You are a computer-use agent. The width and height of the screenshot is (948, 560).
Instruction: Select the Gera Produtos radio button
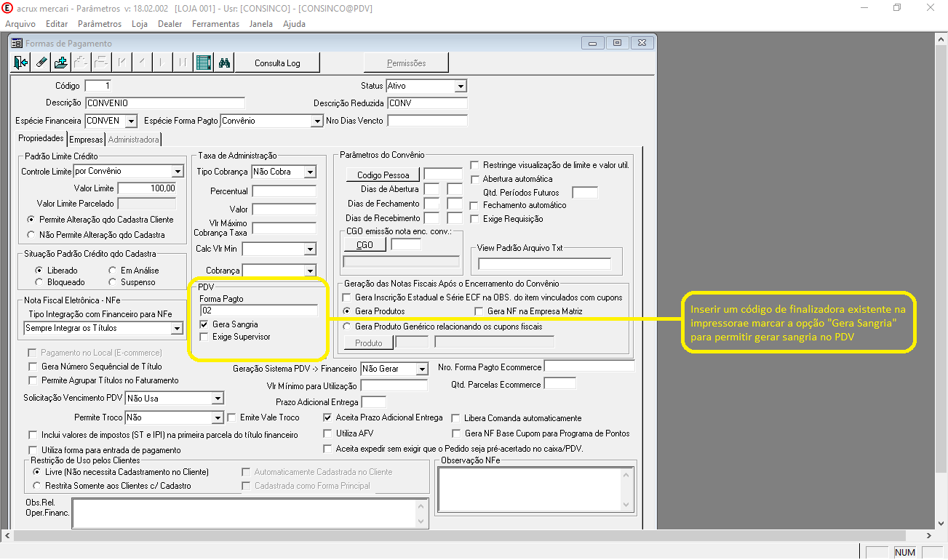pos(347,311)
